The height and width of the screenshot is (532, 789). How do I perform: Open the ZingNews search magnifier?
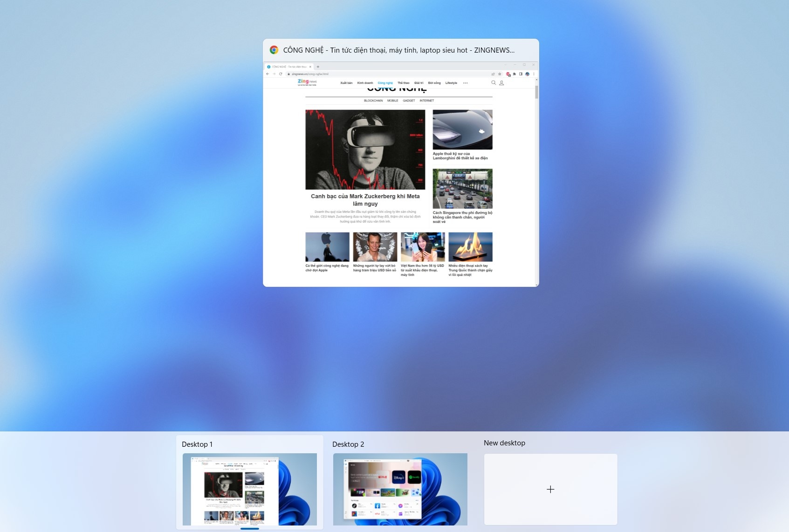pos(493,82)
